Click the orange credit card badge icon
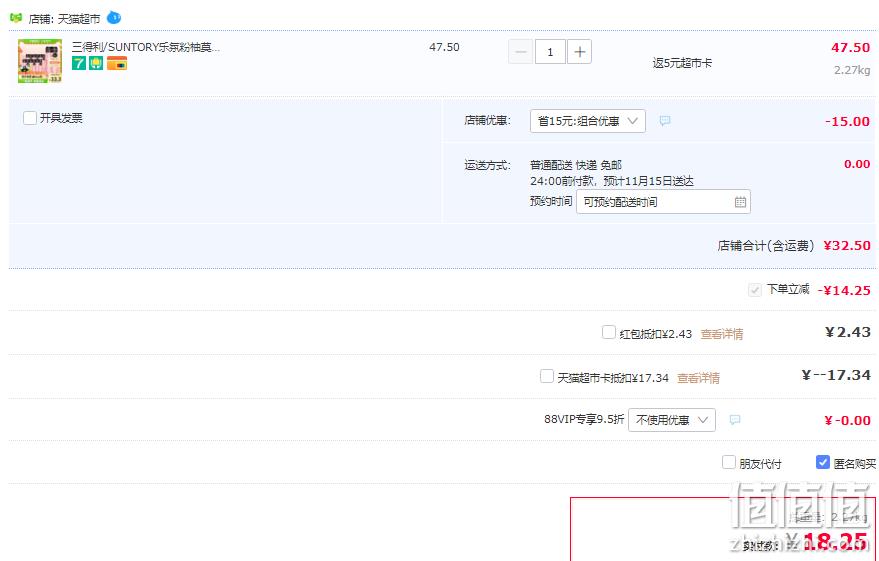879x561 pixels. pos(117,63)
